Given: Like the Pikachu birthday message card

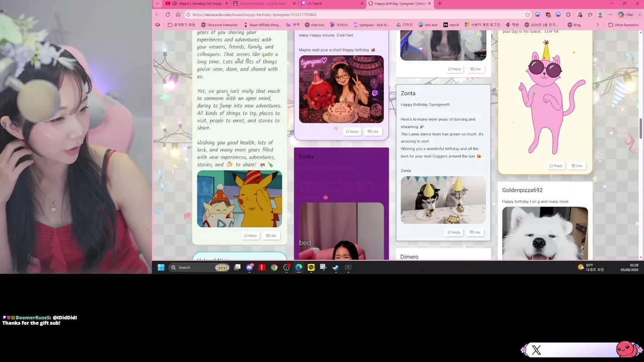Looking at the screenshot, I should 271,236.
